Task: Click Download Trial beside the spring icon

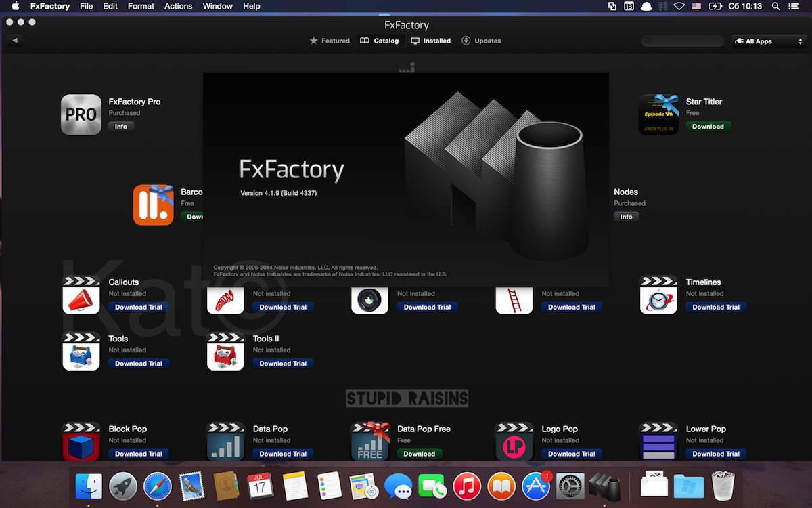Action: (x=283, y=308)
